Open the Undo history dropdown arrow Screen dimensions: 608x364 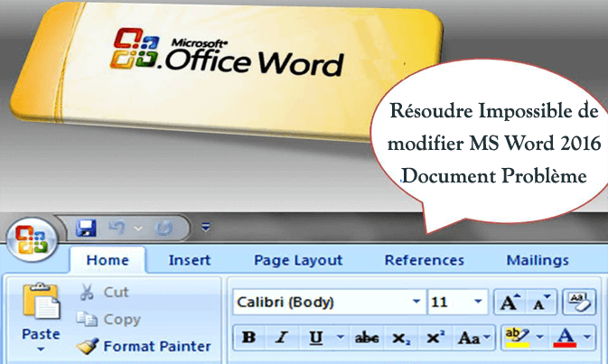click(138, 229)
